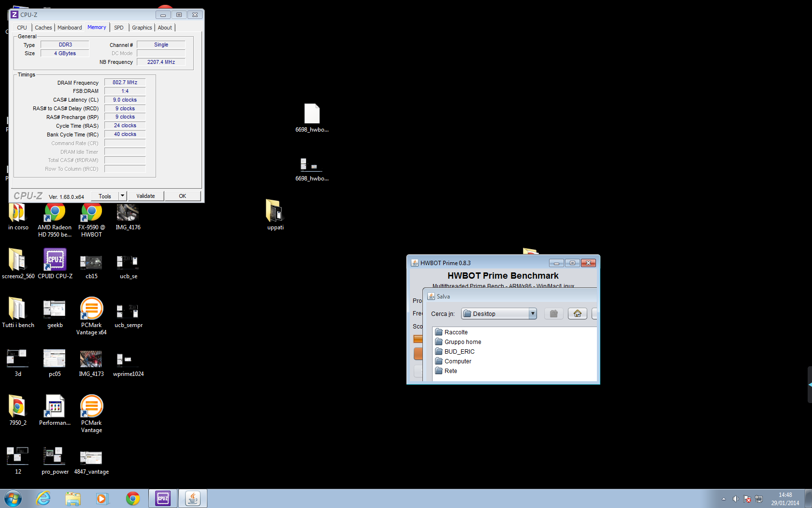Image resolution: width=812 pixels, height=508 pixels.
Task: Select the desktop file named 12
Action: click(18, 461)
